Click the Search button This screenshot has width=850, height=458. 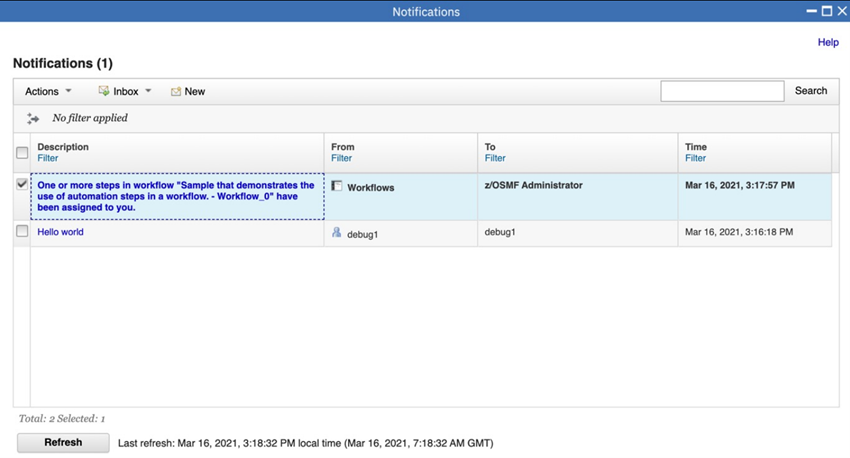click(811, 91)
